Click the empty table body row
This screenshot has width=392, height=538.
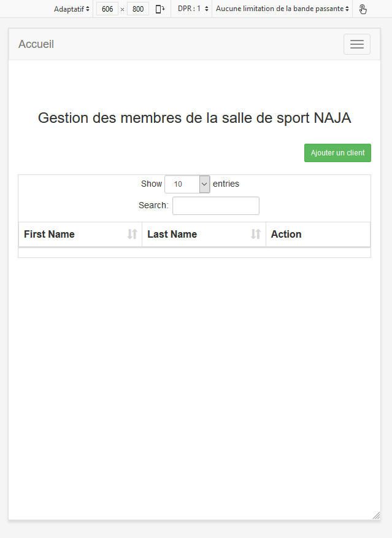tap(194, 253)
